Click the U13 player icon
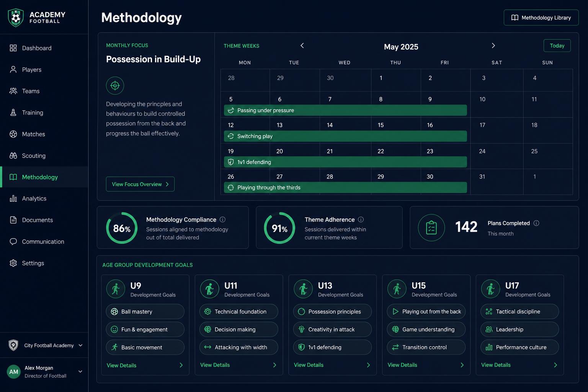The width and height of the screenshot is (588, 392). tap(303, 289)
